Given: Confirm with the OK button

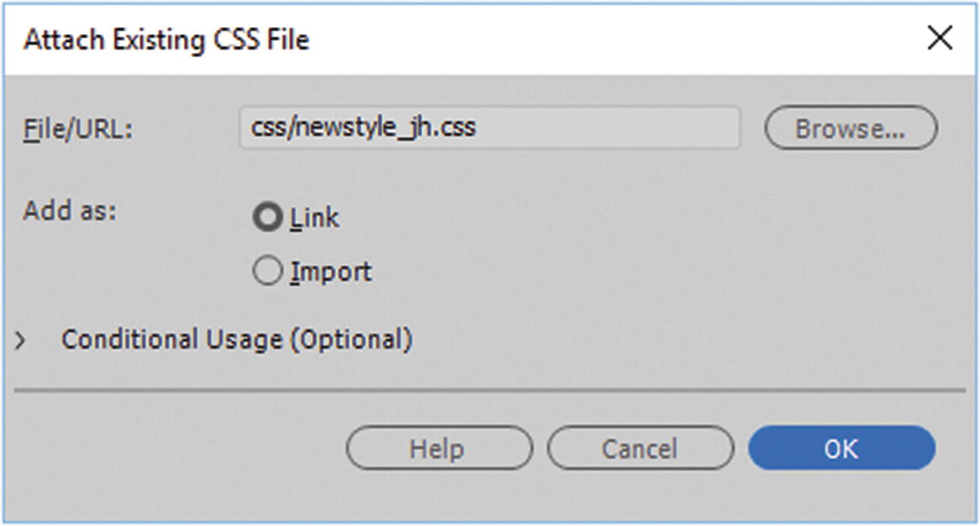Looking at the screenshot, I should [841, 448].
